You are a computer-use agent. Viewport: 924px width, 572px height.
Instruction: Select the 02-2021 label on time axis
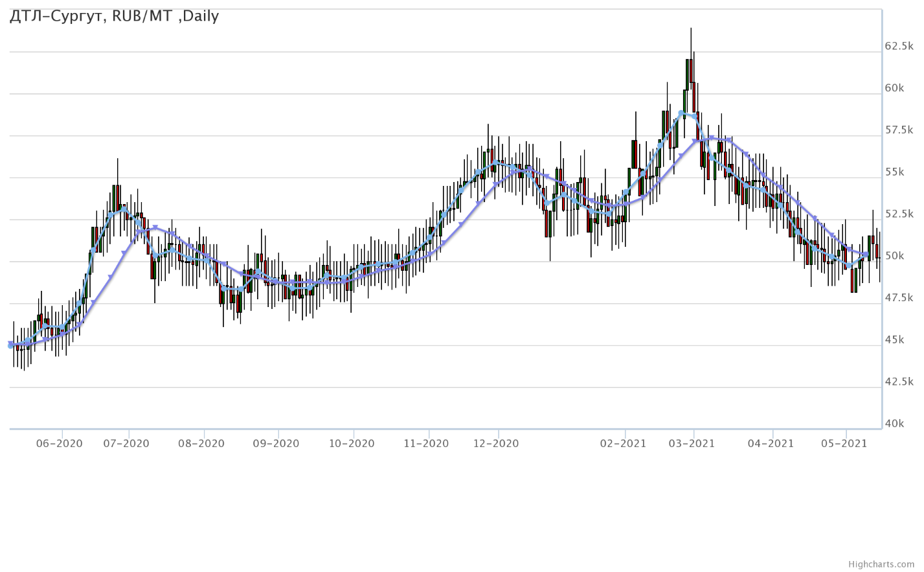pos(623,444)
